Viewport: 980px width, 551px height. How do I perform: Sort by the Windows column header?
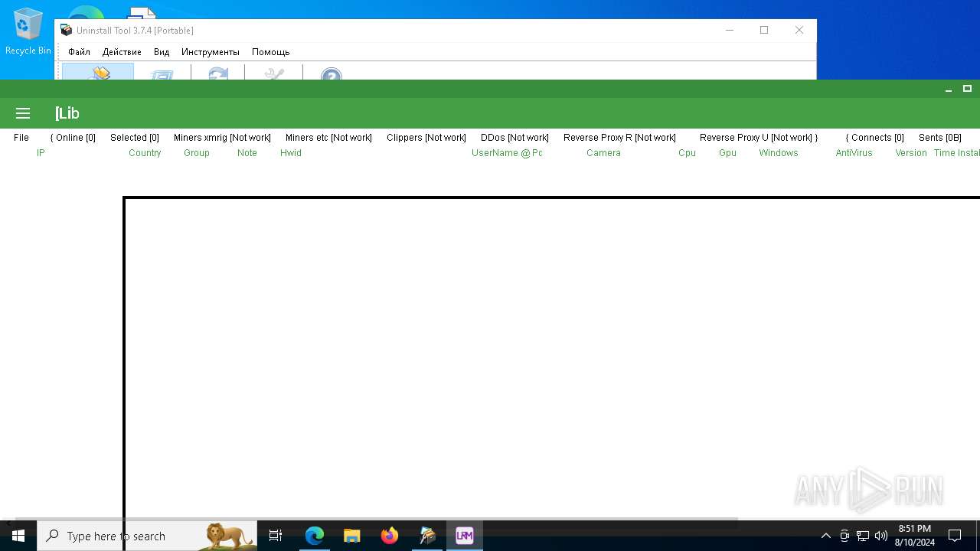click(779, 153)
